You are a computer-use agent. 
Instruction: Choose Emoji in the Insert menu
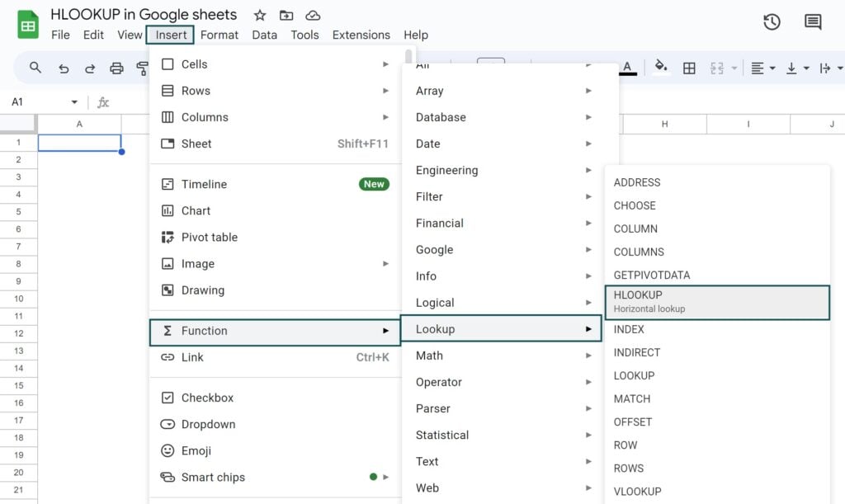[x=275, y=450]
